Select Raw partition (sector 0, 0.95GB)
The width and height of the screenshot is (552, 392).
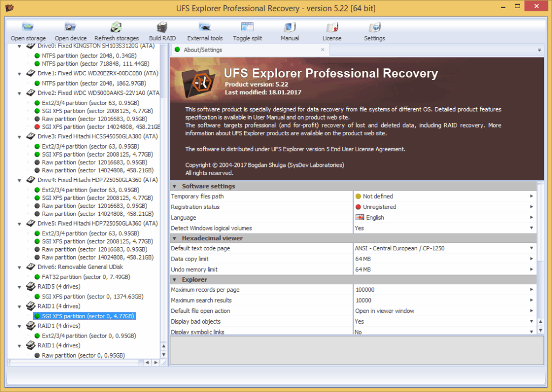(83, 355)
